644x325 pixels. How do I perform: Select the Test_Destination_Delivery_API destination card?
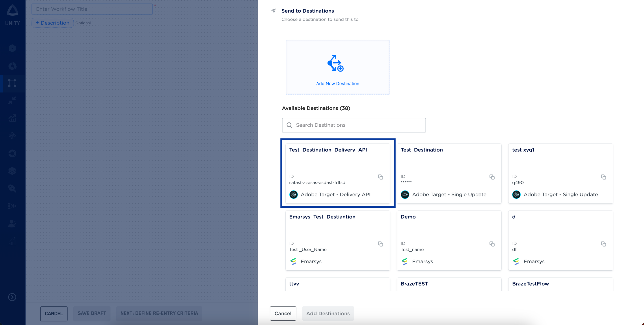(x=337, y=162)
